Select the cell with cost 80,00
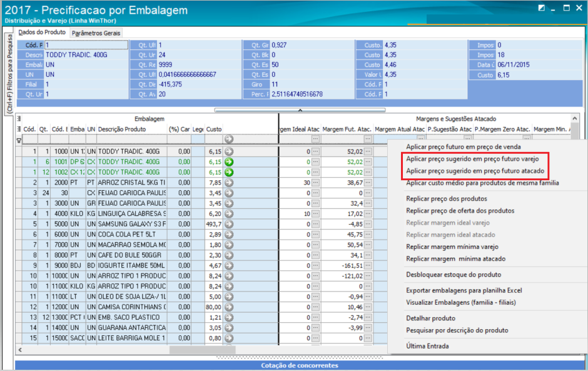This screenshot has height=371, width=588. (x=214, y=307)
